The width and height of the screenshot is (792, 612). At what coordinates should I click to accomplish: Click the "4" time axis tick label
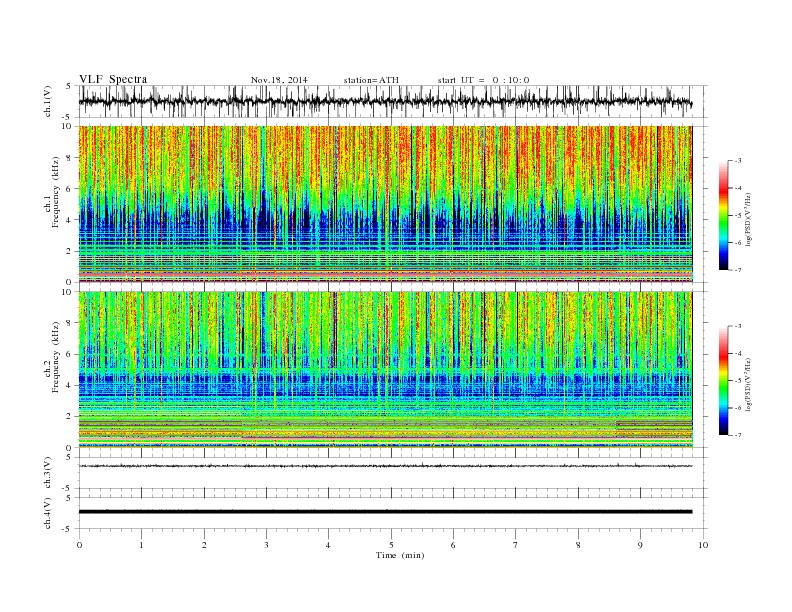click(x=328, y=545)
